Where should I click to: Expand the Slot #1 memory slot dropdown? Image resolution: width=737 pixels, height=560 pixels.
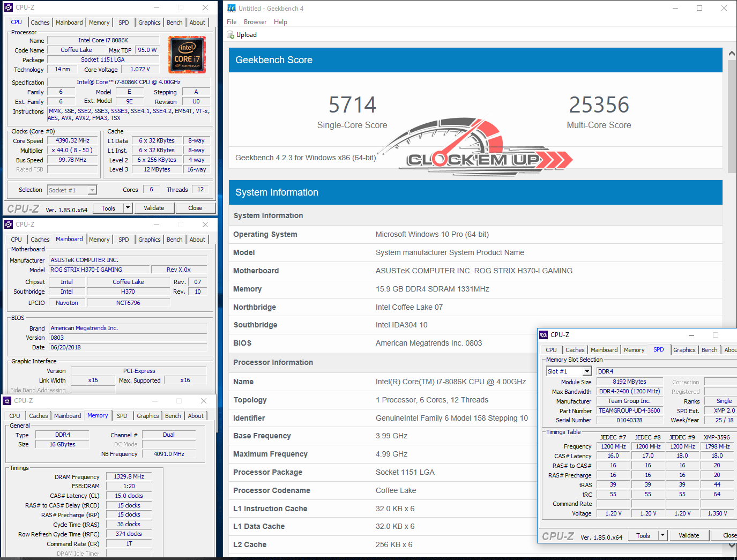pos(587,371)
